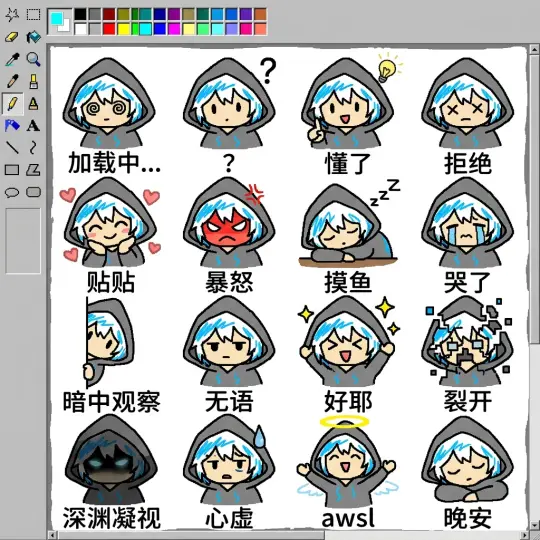Pick the curve line tool

tap(33, 147)
